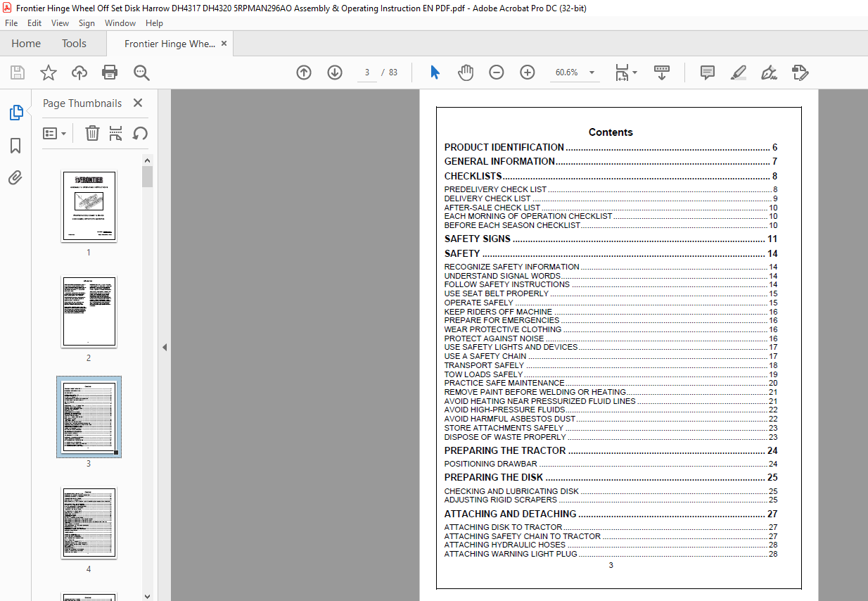Screen dimensions: 868x601
Task: Select page 2 thumbnail
Action: click(x=89, y=312)
